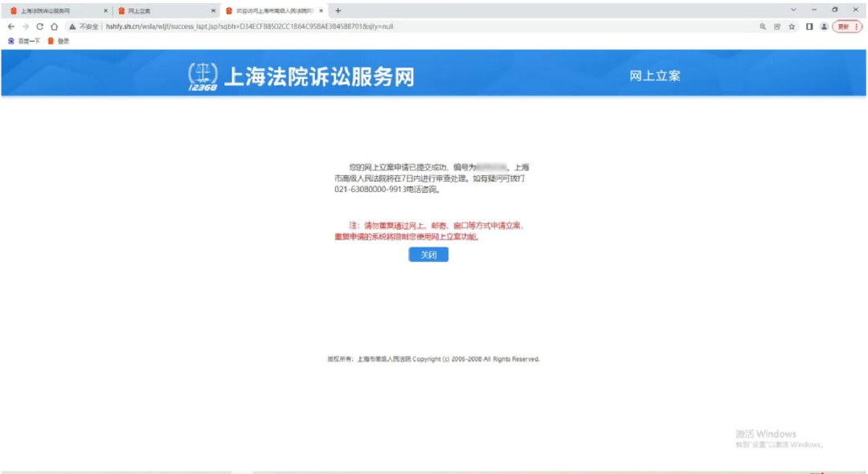Minimize the browser window
Viewport: 868px width, 474px height.
coord(814,10)
